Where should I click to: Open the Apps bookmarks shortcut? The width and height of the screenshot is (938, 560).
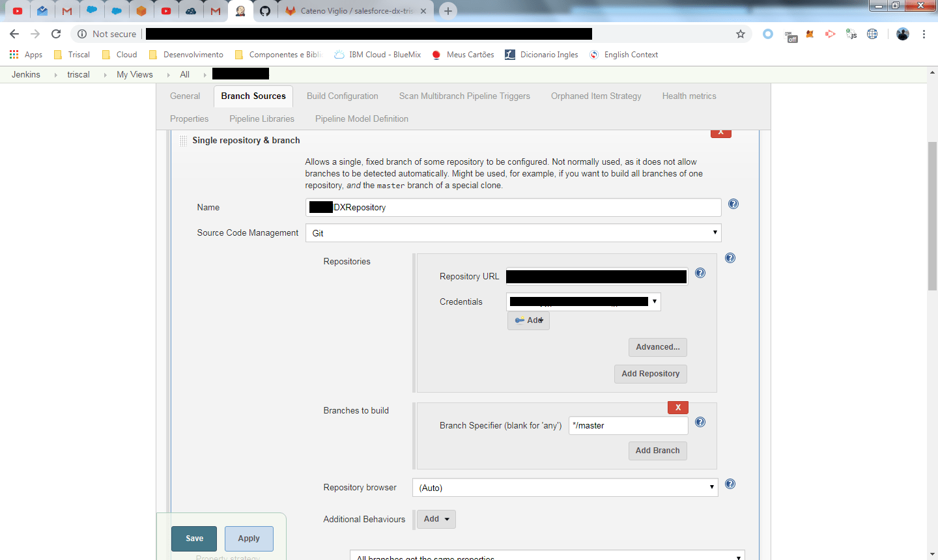pyautogui.click(x=26, y=55)
